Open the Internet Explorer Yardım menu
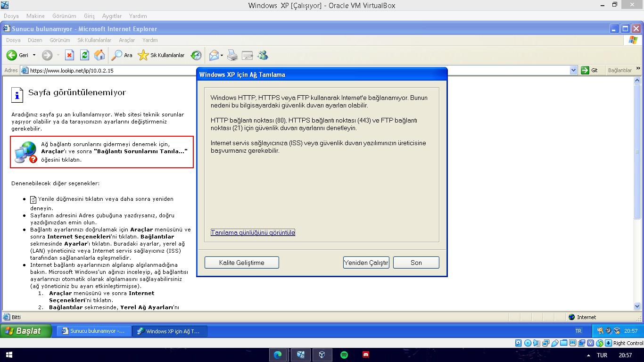This screenshot has width=644, height=362. point(150,40)
